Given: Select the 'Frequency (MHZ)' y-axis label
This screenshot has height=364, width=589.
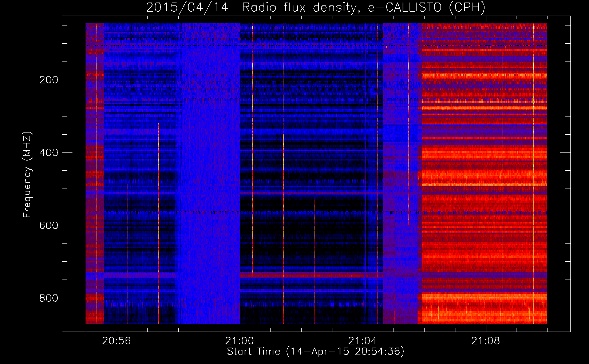Looking at the screenshot, I should tap(27, 175).
